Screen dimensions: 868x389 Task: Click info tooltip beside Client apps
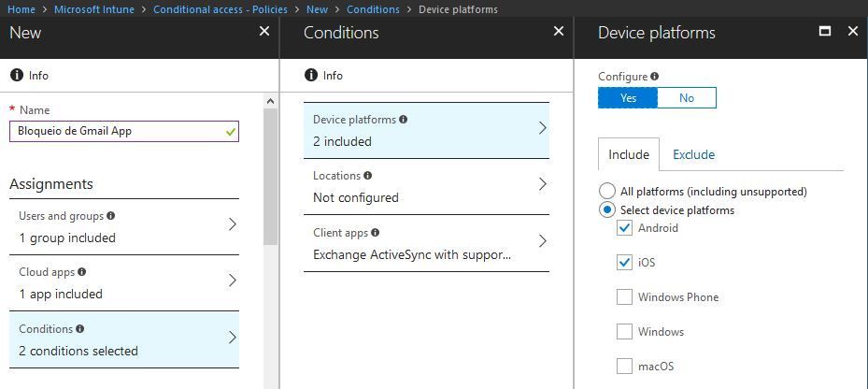click(376, 233)
